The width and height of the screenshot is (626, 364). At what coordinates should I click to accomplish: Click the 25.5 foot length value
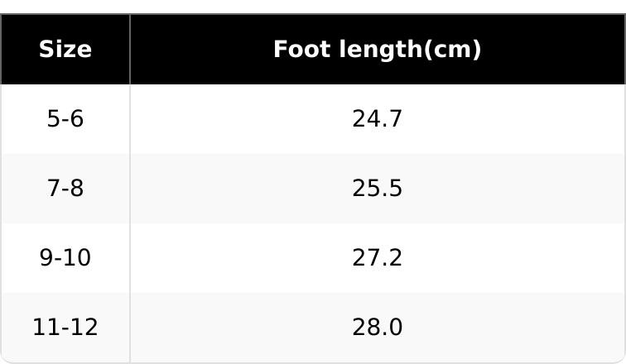tap(377, 189)
